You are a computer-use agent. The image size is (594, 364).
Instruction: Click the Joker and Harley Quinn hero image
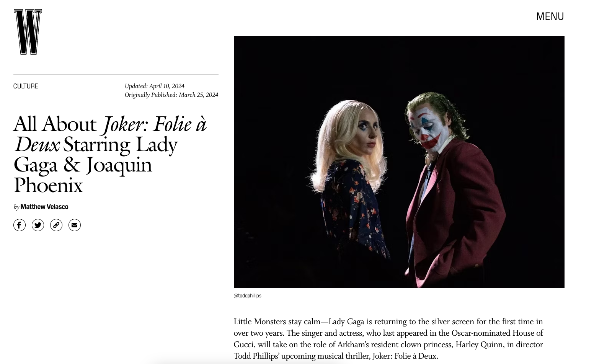tap(399, 162)
